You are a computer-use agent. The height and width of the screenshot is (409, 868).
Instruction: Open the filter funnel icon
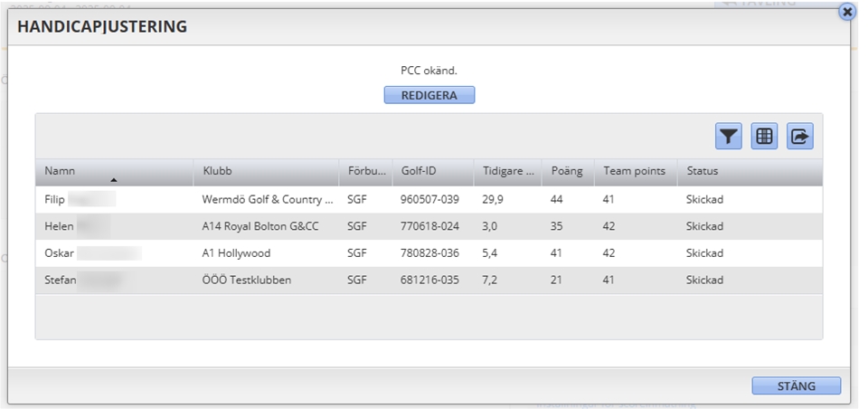tap(729, 137)
